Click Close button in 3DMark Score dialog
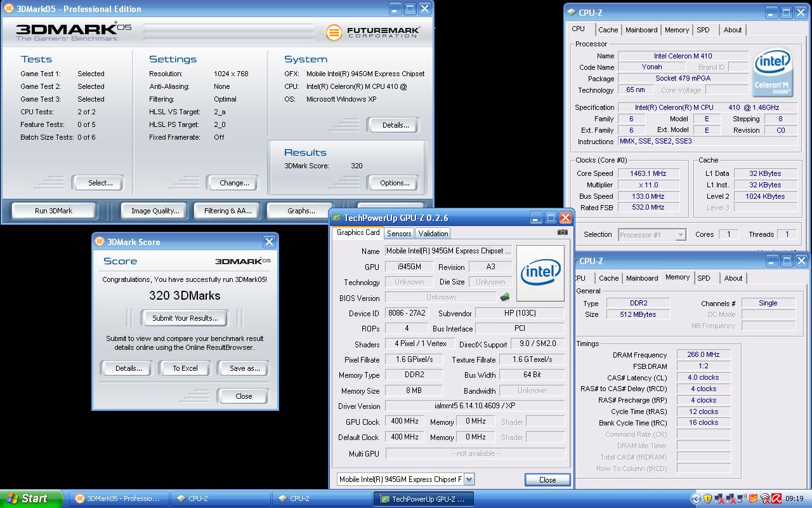 [x=244, y=396]
